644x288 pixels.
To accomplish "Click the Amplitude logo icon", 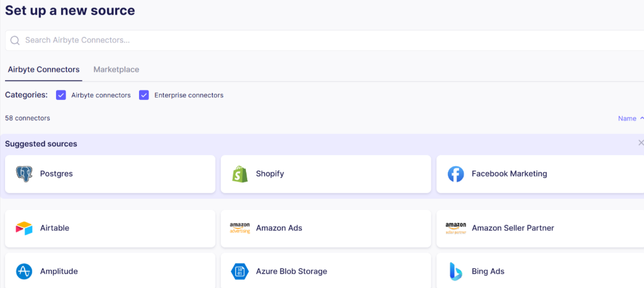I will (25, 272).
